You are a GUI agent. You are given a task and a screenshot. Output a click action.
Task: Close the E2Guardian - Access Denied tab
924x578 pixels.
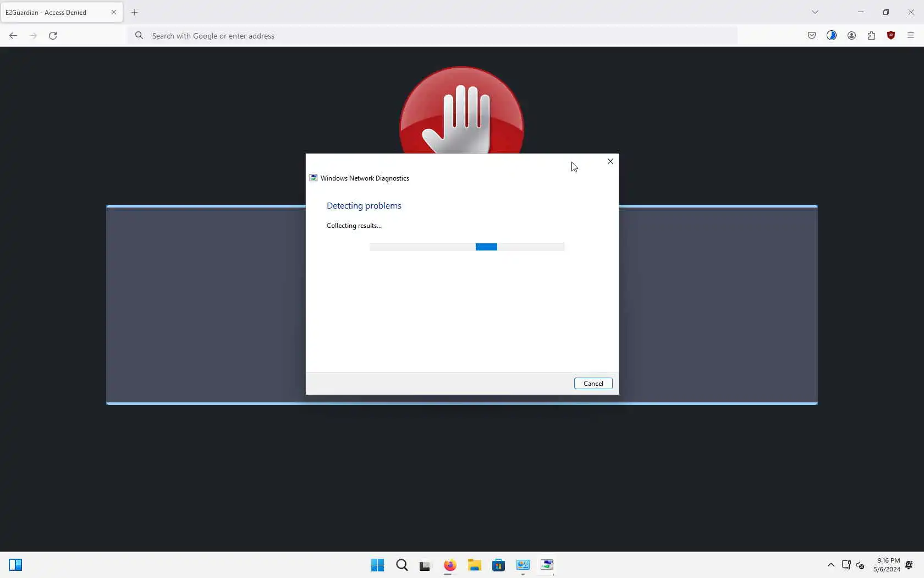(x=114, y=12)
